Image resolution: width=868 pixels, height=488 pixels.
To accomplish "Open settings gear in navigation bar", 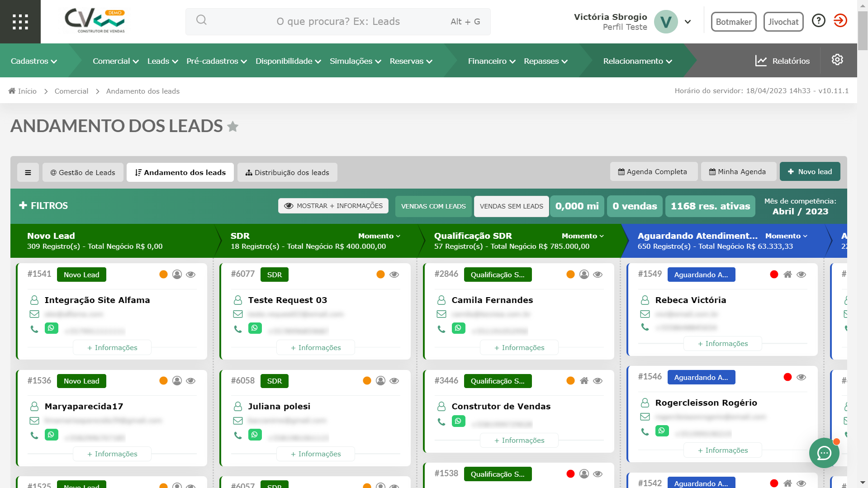I will click(x=837, y=60).
